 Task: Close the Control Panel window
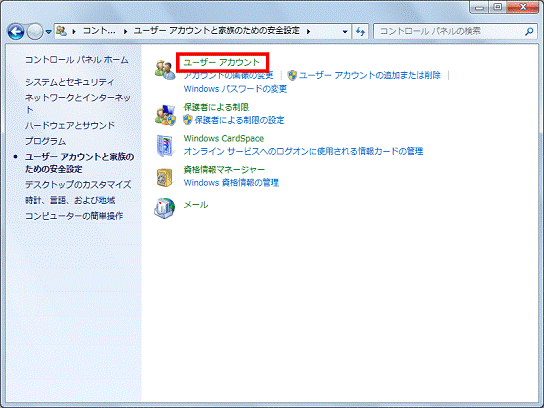523,7
